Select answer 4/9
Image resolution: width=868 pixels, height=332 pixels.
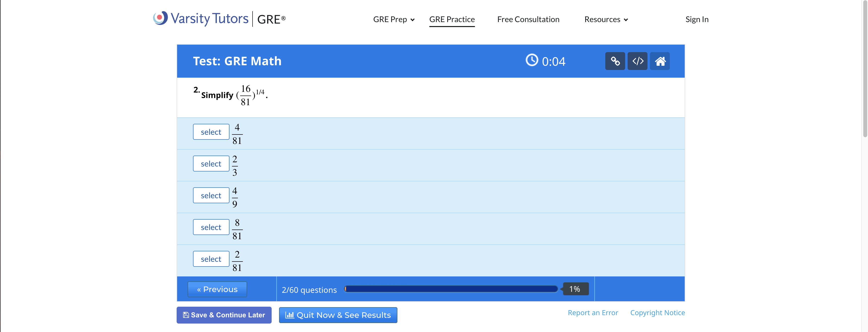click(211, 196)
